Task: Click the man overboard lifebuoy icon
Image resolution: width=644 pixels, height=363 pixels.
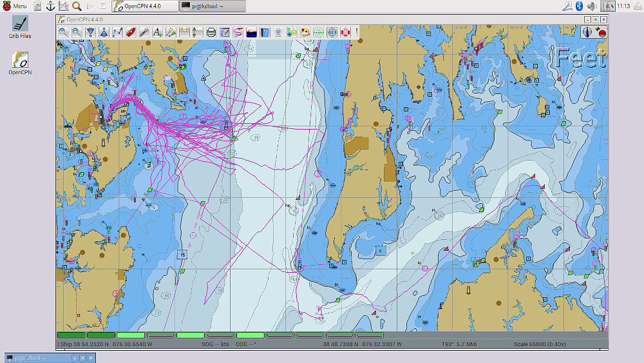Action: pos(345,32)
